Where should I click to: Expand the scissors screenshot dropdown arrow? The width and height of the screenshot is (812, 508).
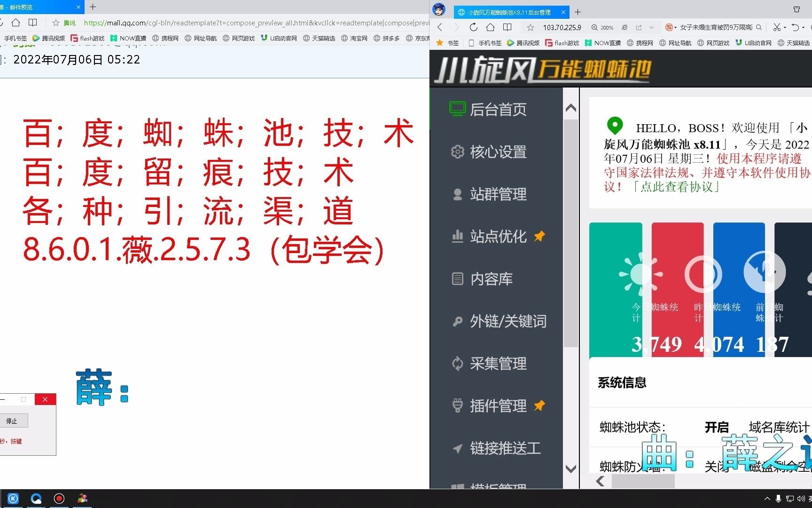coord(785,27)
